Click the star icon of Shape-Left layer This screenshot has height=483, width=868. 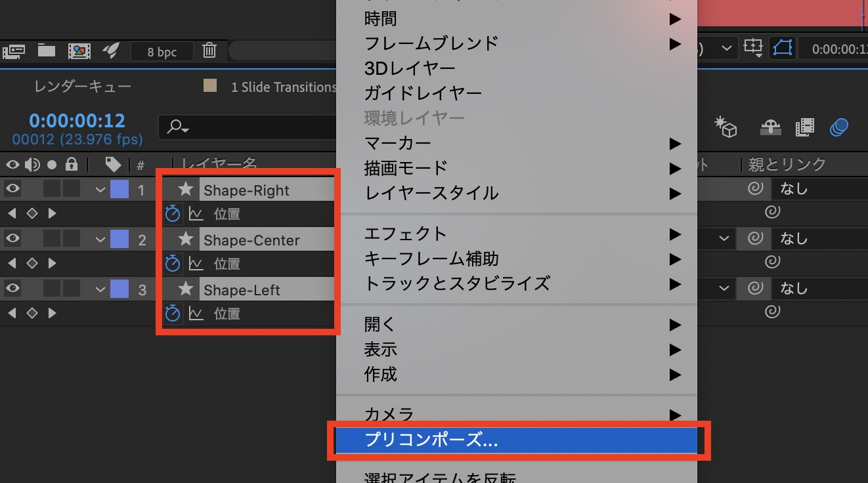click(186, 289)
